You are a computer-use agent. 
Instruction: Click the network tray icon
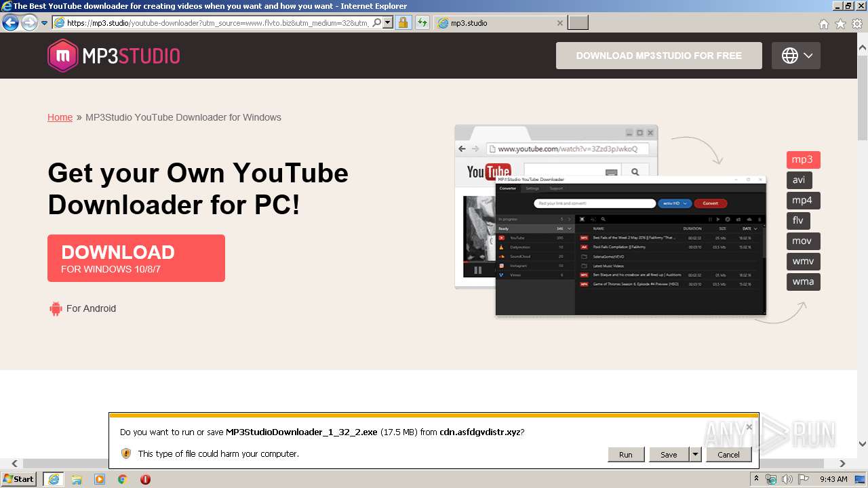[x=772, y=479]
